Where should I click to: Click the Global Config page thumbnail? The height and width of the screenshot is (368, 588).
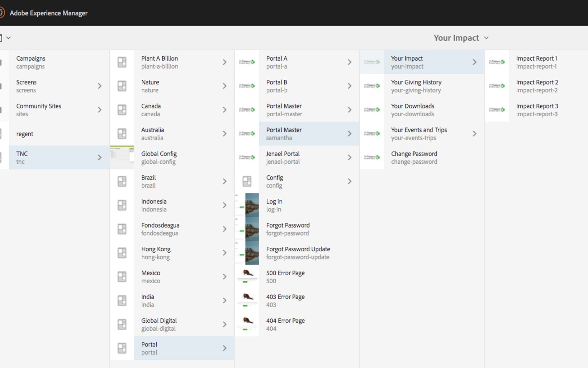click(x=122, y=157)
